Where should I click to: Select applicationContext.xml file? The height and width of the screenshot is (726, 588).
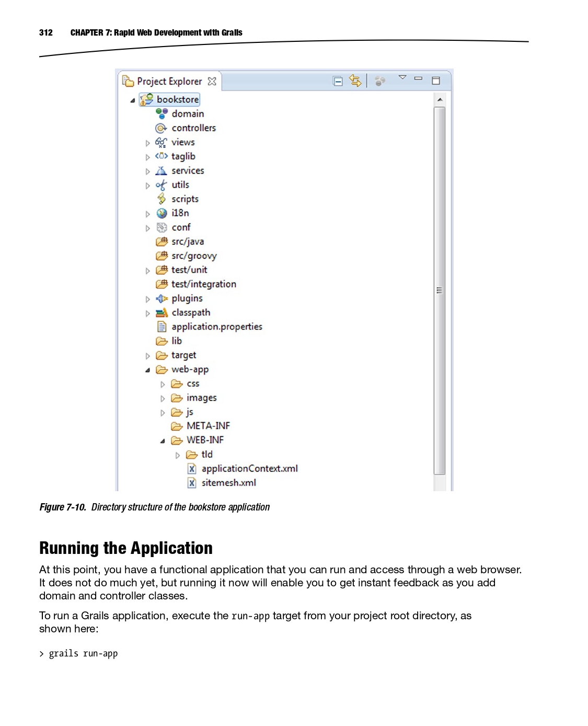tap(250, 469)
